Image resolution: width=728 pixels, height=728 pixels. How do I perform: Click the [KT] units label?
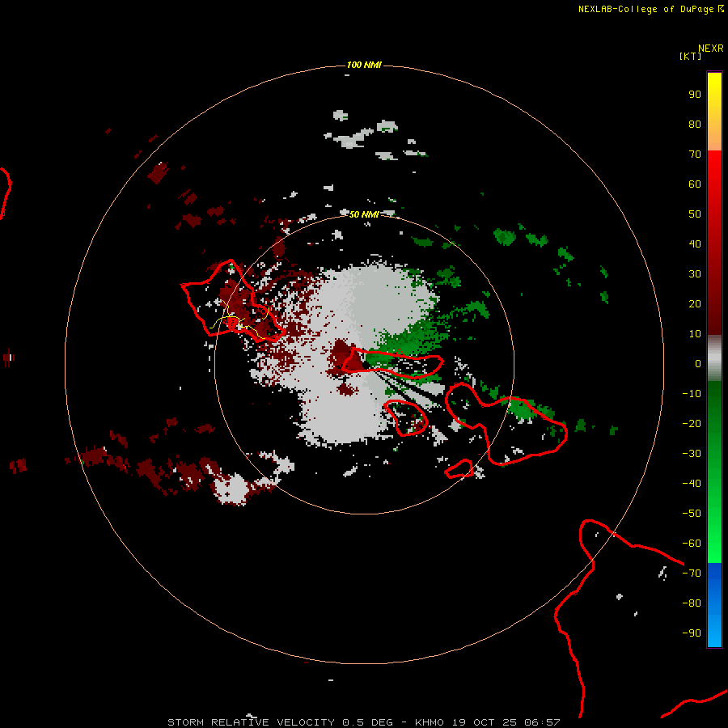point(690,56)
